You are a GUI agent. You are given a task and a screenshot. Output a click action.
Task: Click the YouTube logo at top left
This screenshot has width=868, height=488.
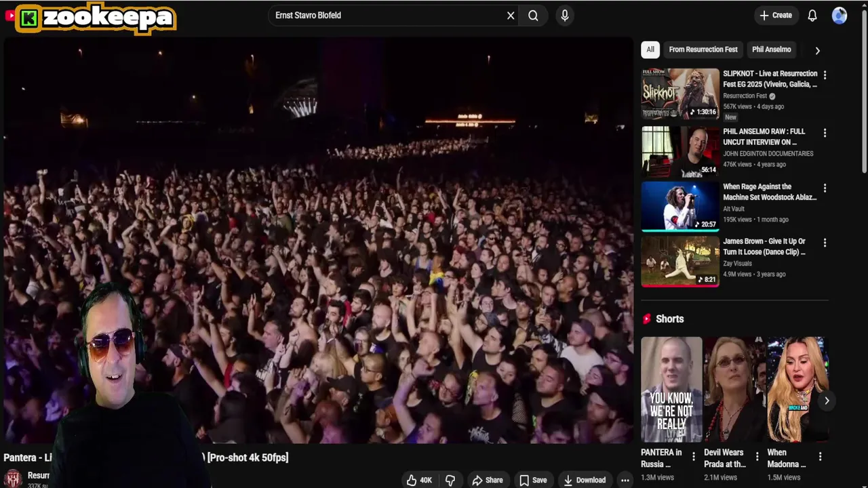(x=9, y=15)
